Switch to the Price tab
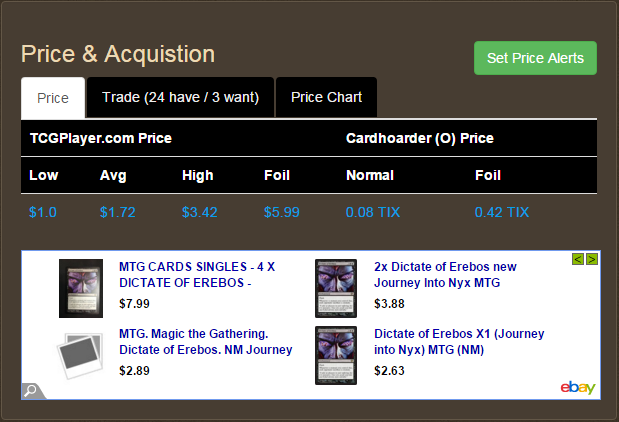The width and height of the screenshot is (619, 422). (x=53, y=98)
